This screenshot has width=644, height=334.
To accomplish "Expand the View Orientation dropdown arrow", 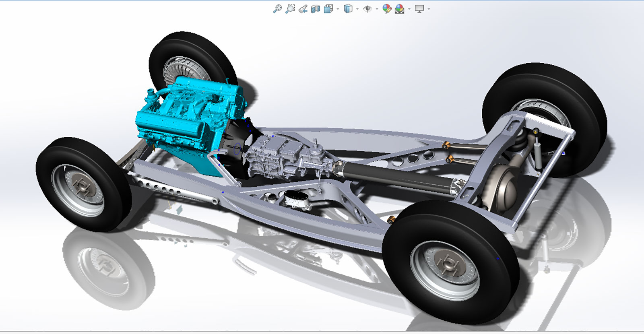I will (x=338, y=9).
